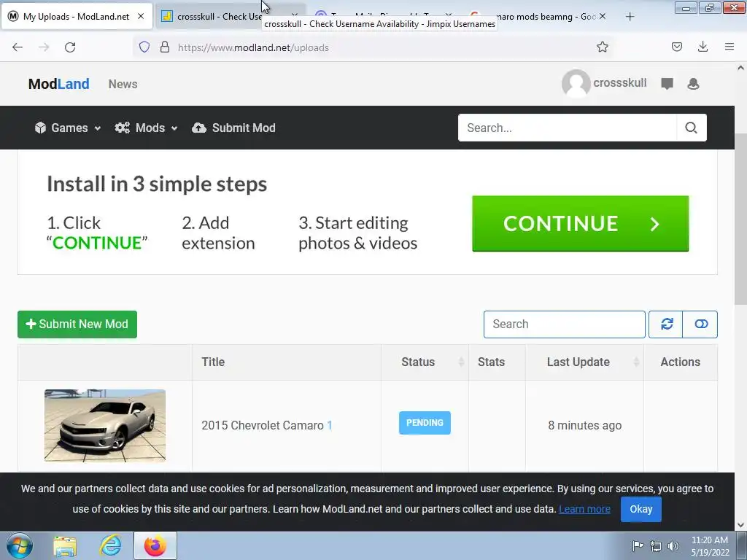The width and height of the screenshot is (747, 560).
Task: Open the messages chat bubble icon
Action: point(667,84)
